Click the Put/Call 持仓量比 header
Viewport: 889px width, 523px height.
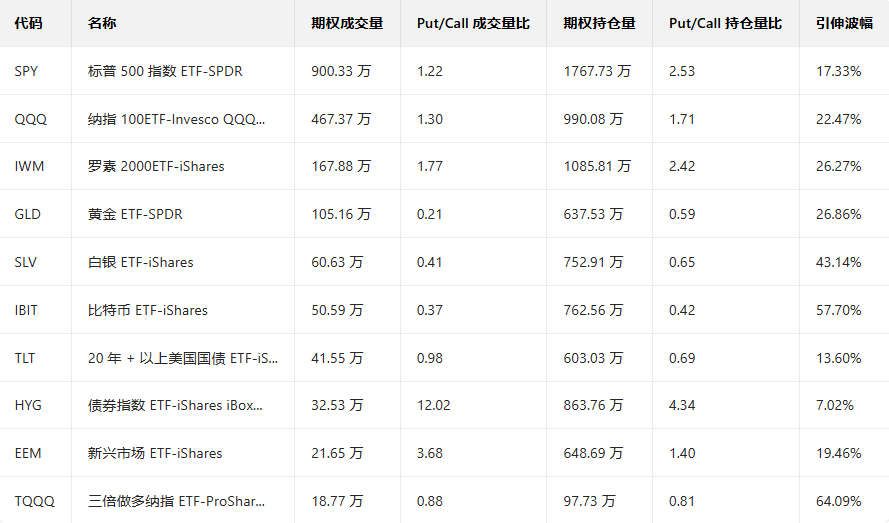pos(725,23)
